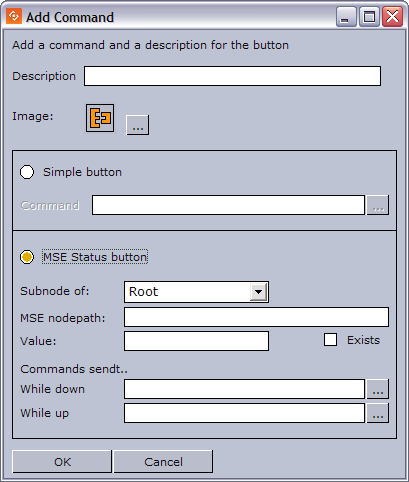
Task: Select the MSE Status button radio option
Action: pyautogui.click(x=27, y=257)
